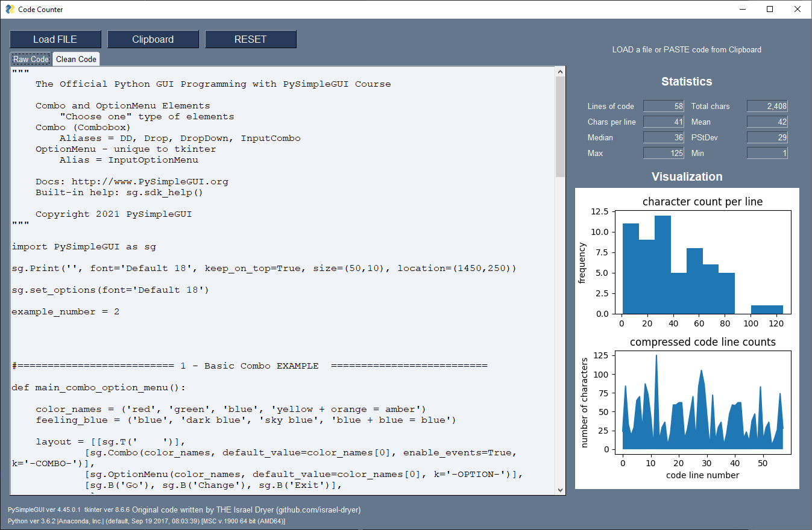
Task: Maximize the Code Counter window
Action: pyautogui.click(x=770, y=9)
